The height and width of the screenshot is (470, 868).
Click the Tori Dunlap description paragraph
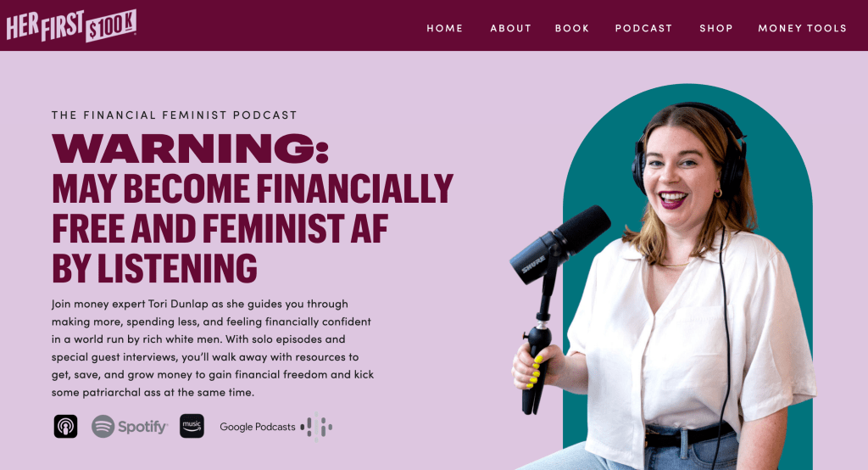coord(213,348)
